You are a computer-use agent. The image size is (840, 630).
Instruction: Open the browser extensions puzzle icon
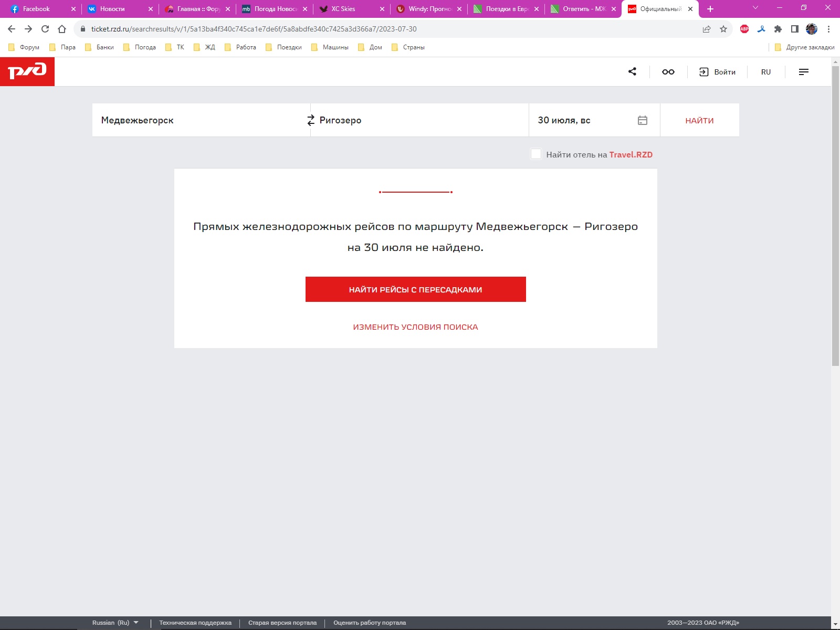[x=778, y=29]
